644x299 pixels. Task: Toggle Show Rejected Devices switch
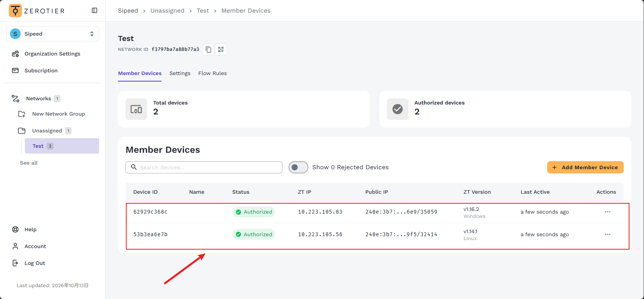[x=298, y=167]
